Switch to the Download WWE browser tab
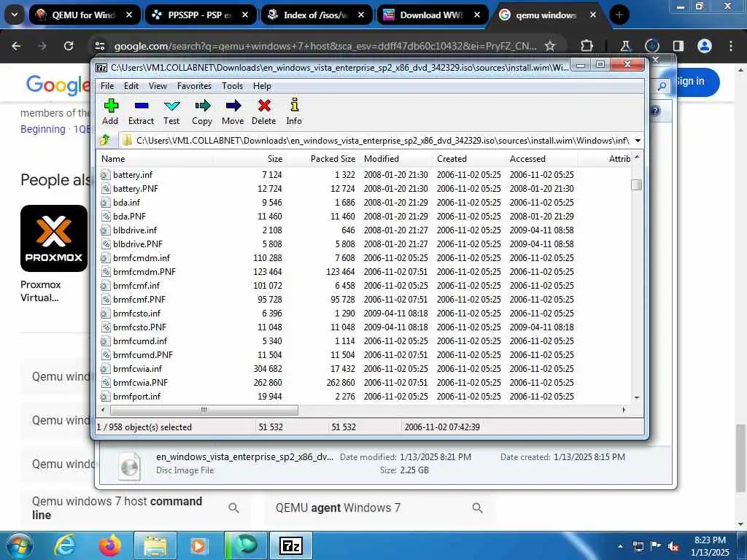The height and width of the screenshot is (560, 747). click(x=433, y=15)
